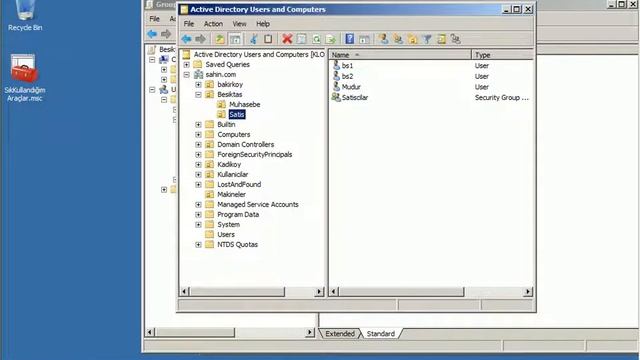This screenshot has width=640, height=360.
Task: Click the clipboard Copy icon in toolbar
Action: [x=268, y=39]
